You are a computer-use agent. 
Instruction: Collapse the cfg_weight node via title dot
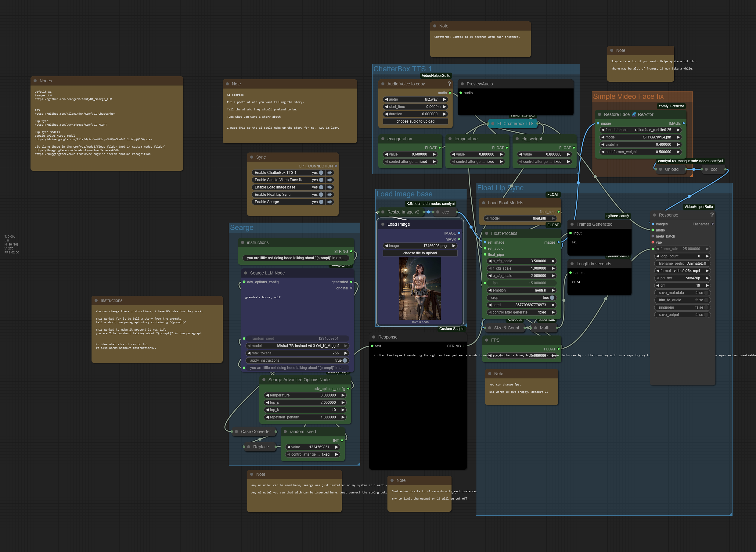517,139
